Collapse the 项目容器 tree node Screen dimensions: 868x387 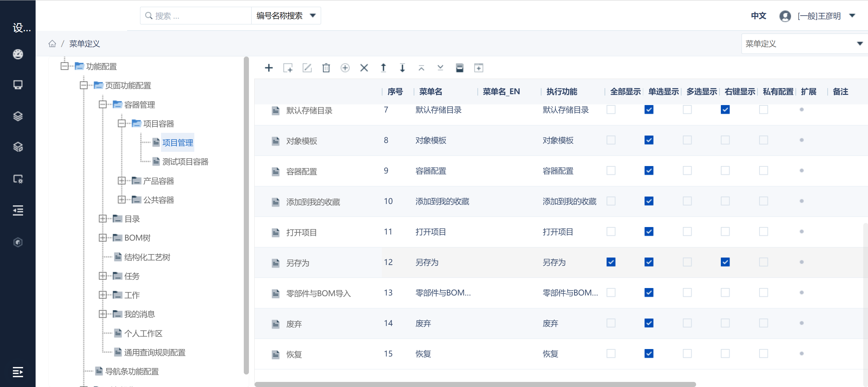121,123
